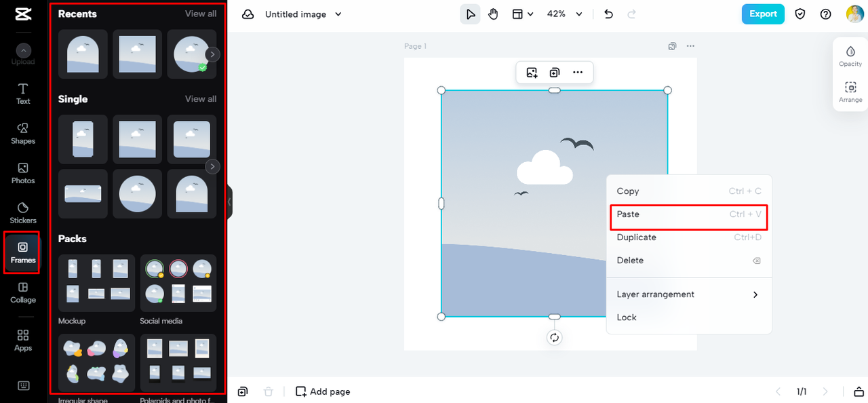Click the rotate handle below the frame
The width and height of the screenshot is (868, 403).
pyautogui.click(x=555, y=338)
